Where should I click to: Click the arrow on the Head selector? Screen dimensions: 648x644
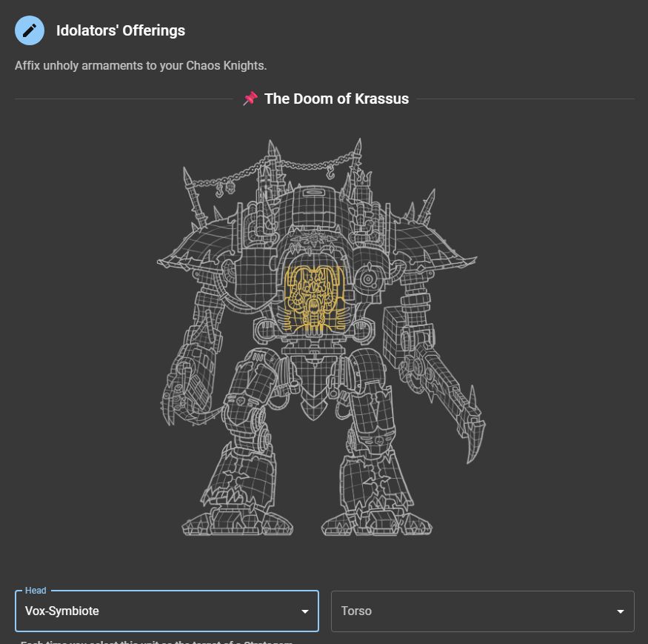(304, 611)
